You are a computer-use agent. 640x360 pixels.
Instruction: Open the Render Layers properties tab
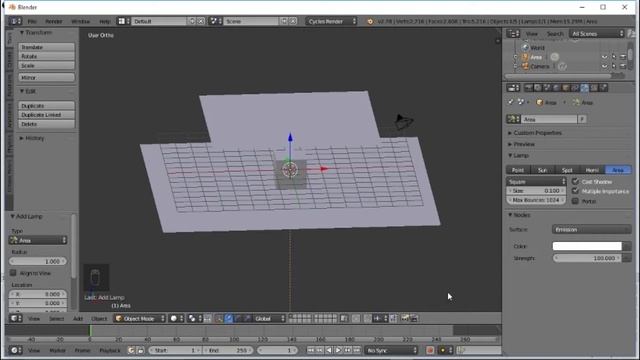pos(538,88)
